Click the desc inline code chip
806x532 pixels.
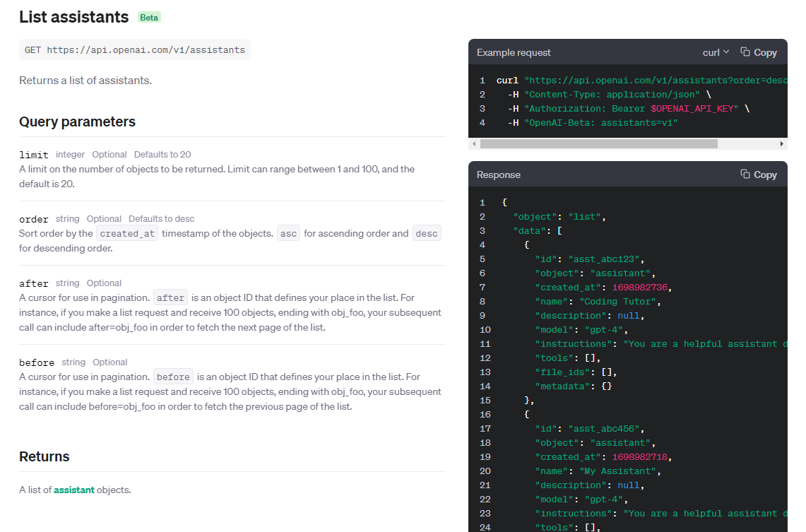427,233
